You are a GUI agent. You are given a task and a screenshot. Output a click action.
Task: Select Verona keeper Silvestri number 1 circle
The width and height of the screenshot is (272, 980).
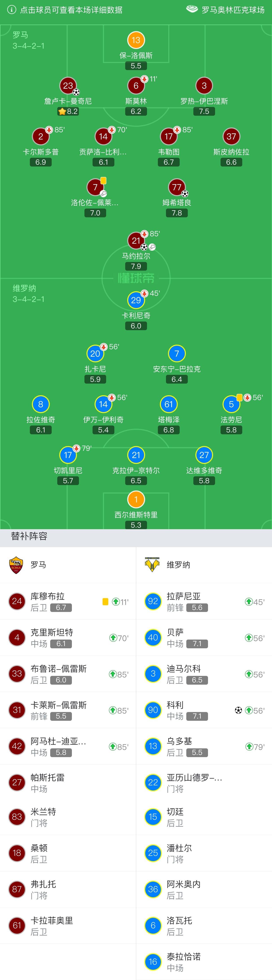tap(136, 499)
